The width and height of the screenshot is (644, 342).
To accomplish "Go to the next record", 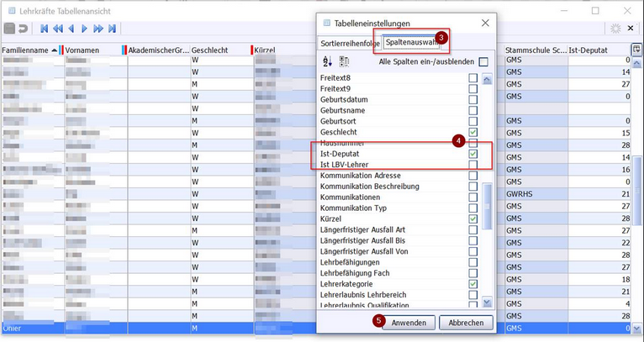I will (x=84, y=29).
